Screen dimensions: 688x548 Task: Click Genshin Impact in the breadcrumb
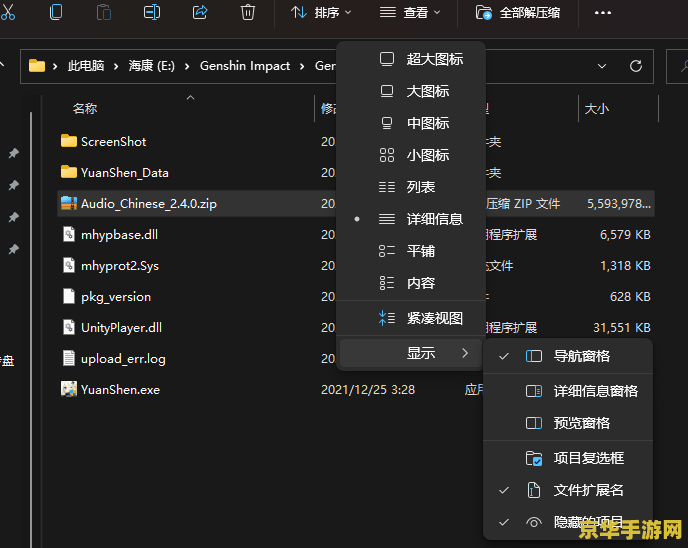(245, 66)
